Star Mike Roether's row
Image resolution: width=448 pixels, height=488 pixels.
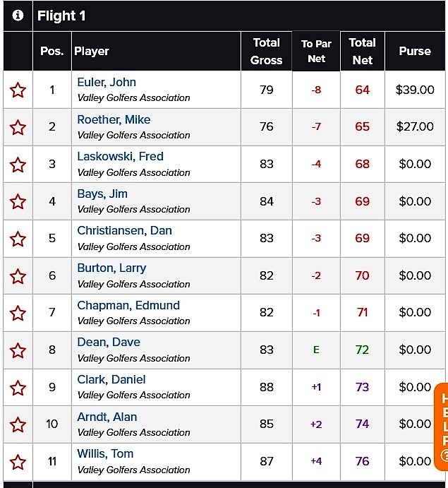[18, 127]
